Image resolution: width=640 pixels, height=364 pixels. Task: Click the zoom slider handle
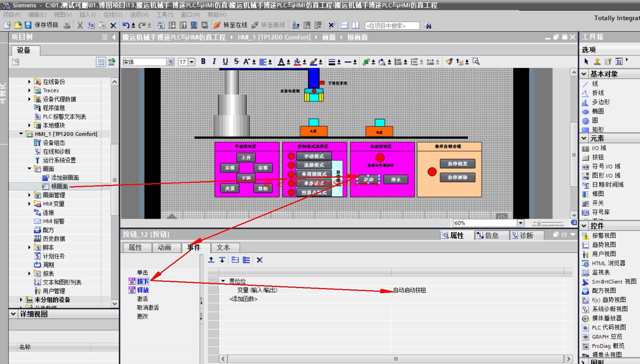pos(539,223)
